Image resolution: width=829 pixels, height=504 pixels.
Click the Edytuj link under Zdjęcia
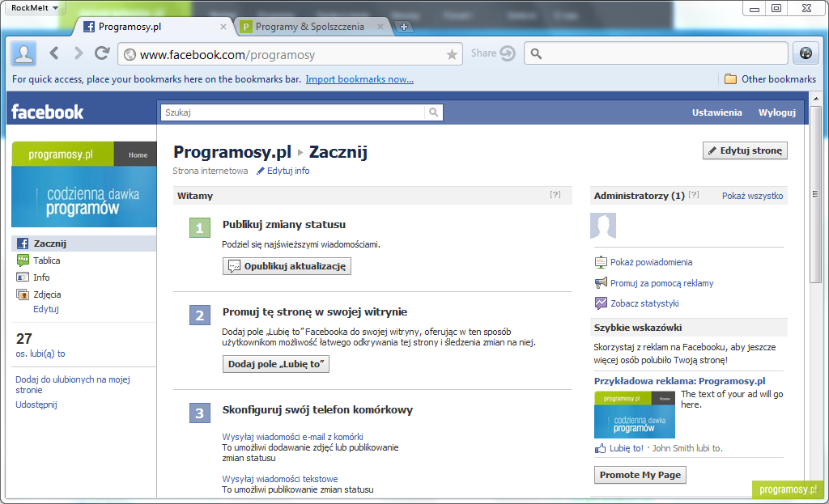(x=46, y=309)
